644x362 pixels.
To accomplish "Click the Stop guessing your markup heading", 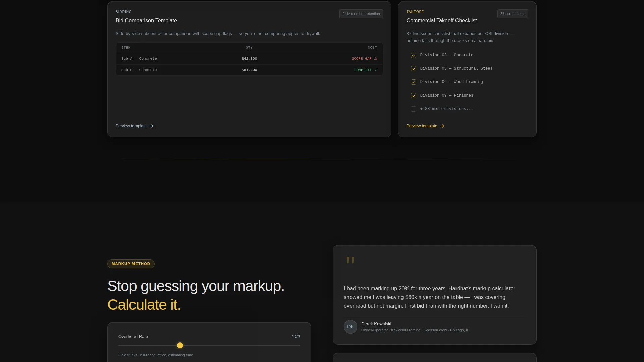I will click(196, 286).
